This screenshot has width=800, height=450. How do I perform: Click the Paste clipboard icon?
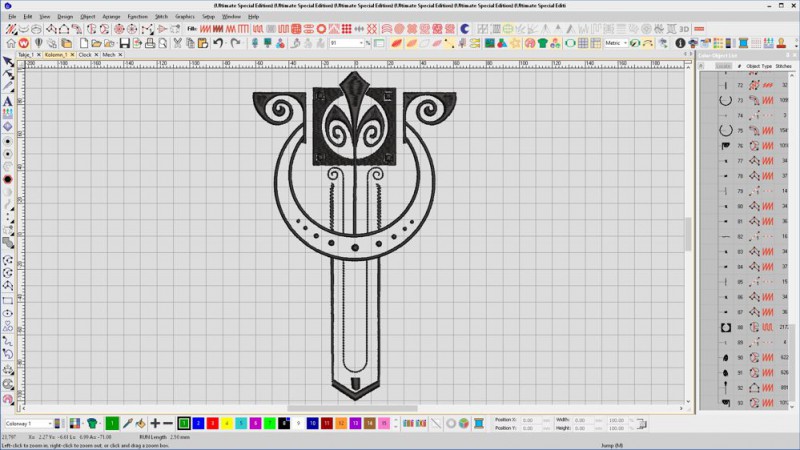(203, 43)
